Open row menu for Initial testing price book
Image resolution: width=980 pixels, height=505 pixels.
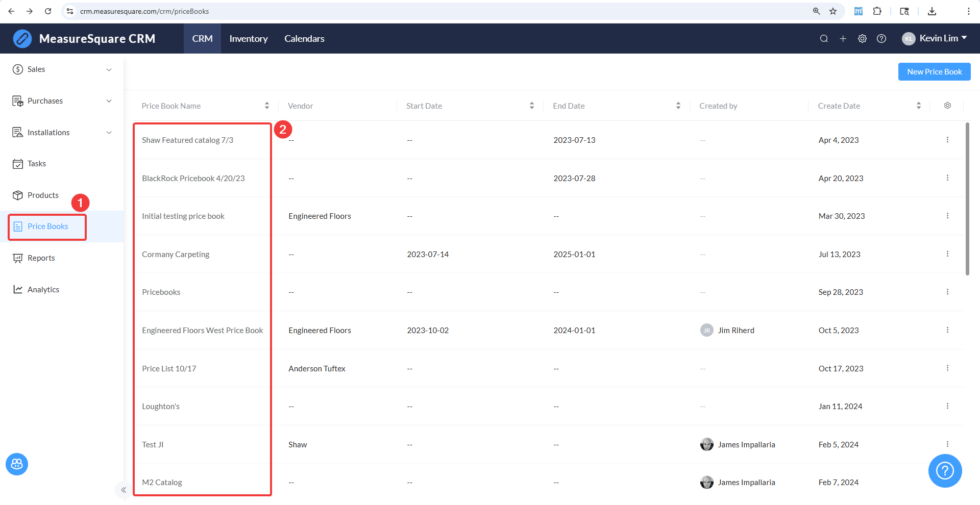click(x=947, y=216)
